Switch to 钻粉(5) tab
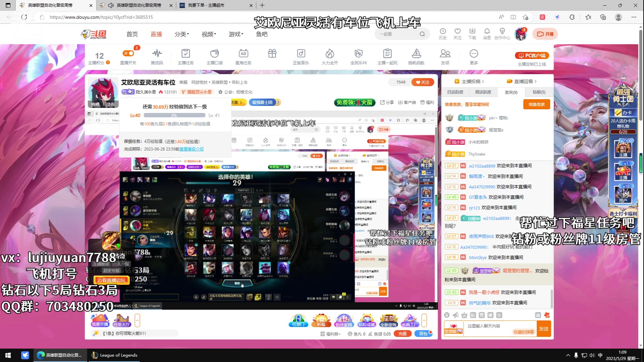 (539, 92)
